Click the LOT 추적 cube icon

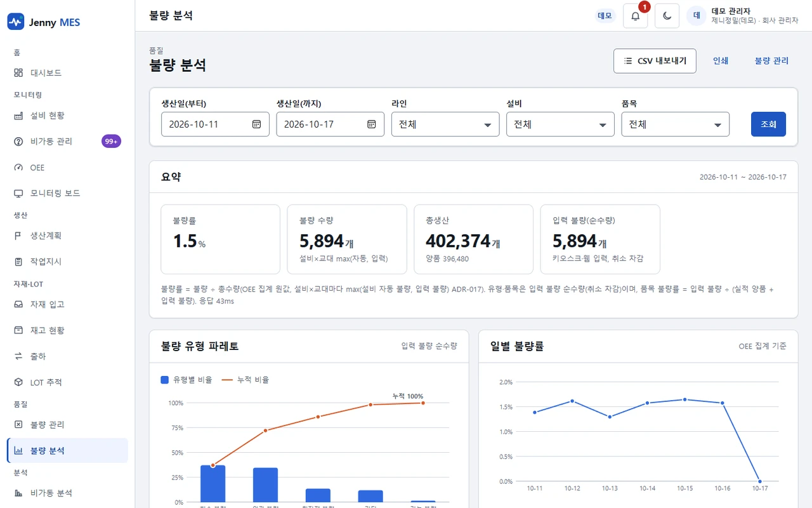click(x=18, y=382)
